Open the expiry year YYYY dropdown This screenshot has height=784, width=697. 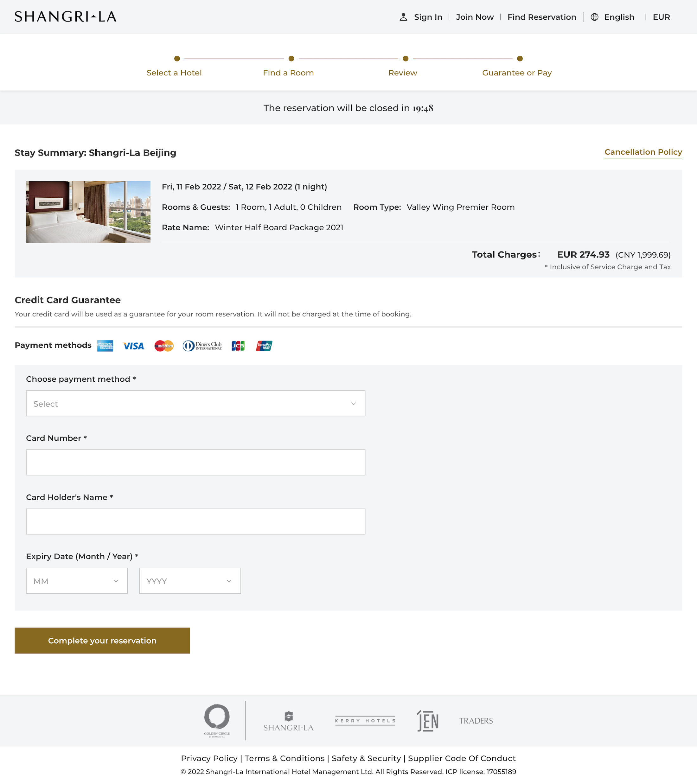(x=190, y=581)
